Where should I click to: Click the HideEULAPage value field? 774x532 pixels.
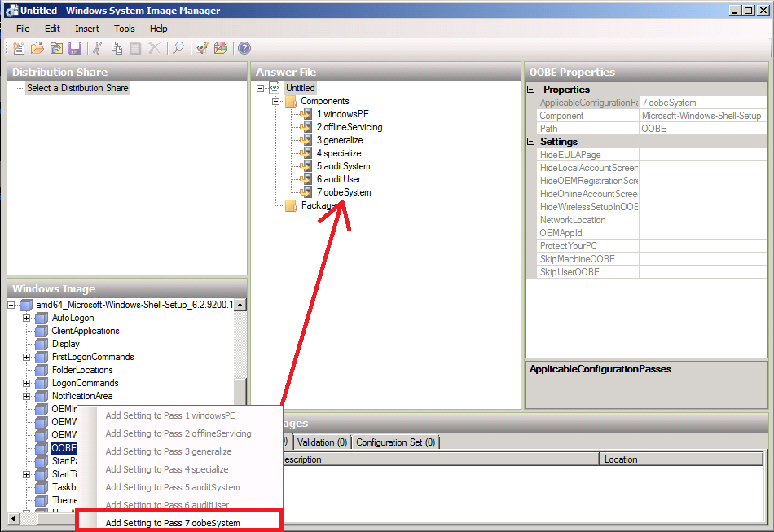point(703,155)
